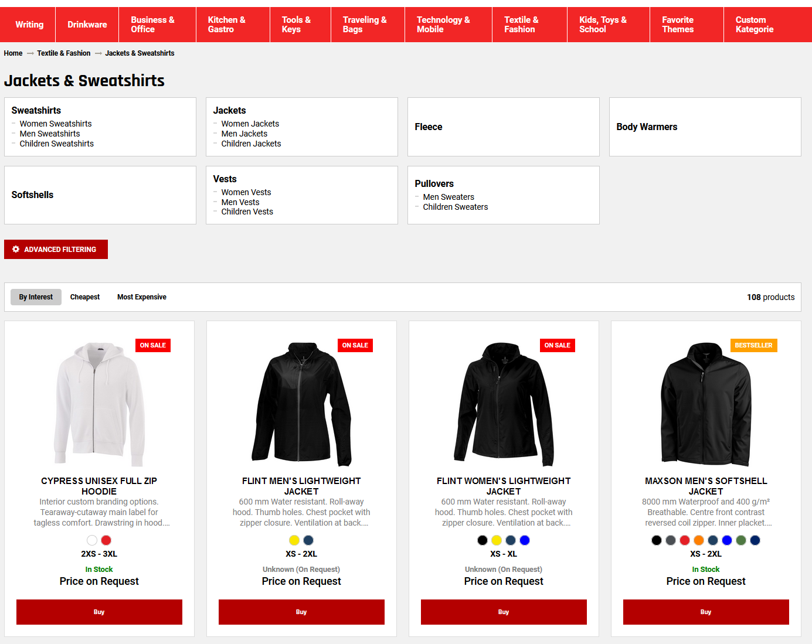Select grey color of Maxson jacket
Image resolution: width=812 pixels, height=644 pixels.
pos(671,540)
